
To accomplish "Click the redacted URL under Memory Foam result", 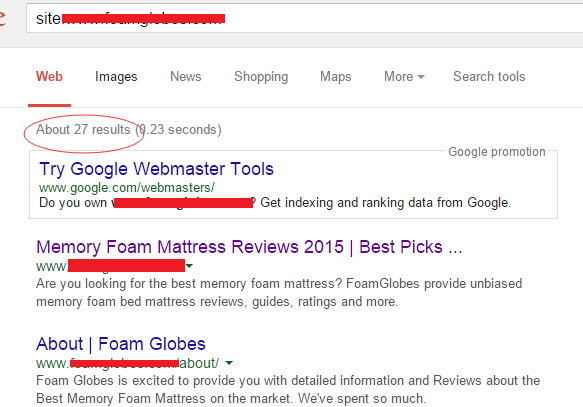I will (110, 266).
